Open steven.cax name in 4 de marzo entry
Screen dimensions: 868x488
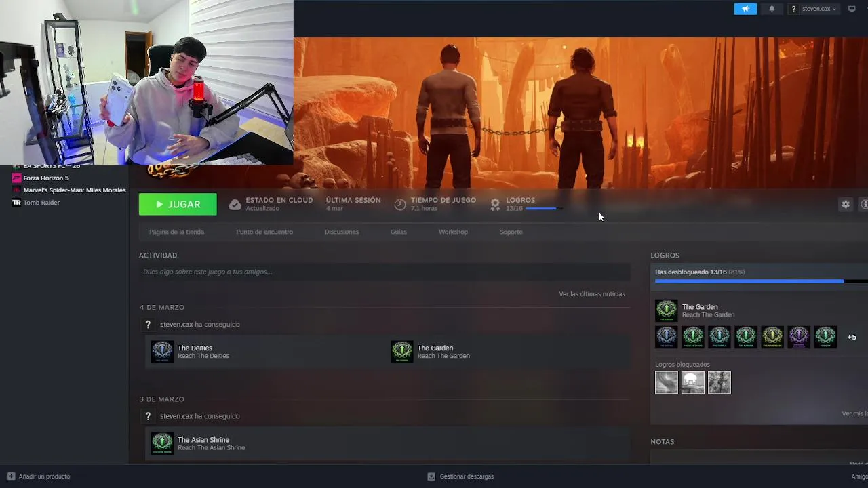[176, 325]
